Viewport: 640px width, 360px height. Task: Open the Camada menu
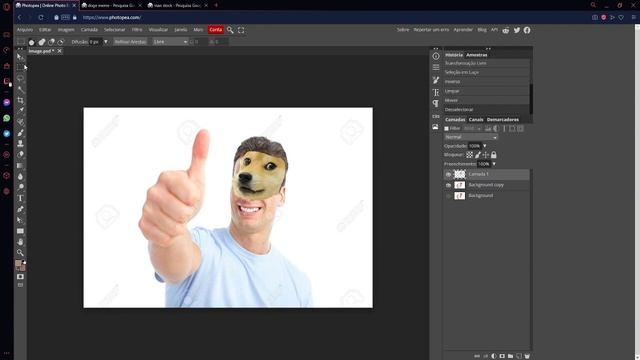click(89, 30)
